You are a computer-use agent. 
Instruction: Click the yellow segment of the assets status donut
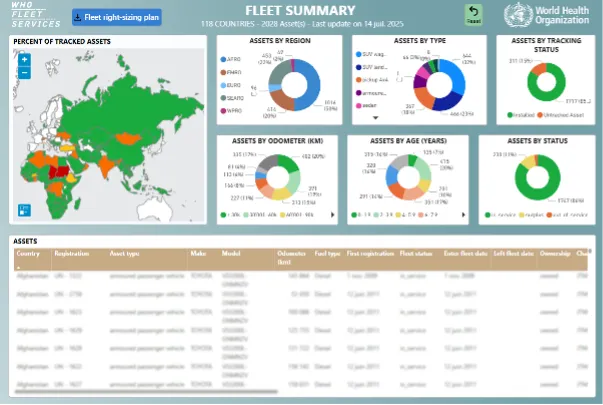(x=529, y=161)
